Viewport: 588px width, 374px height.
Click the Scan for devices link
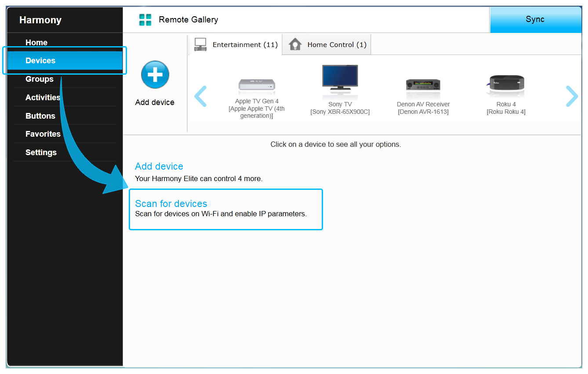pyautogui.click(x=171, y=203)
